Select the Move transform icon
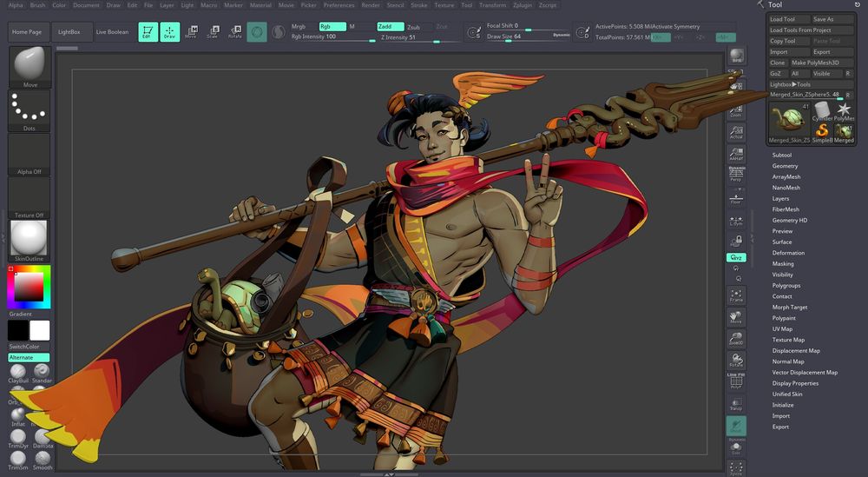This screenshot has height=477, width=868. coord(191,32)
